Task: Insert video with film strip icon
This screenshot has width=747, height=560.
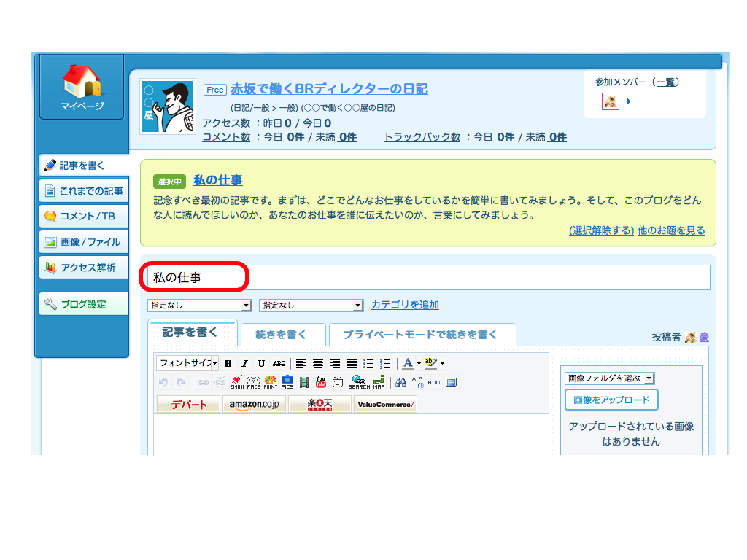Action: pos(304,382)
